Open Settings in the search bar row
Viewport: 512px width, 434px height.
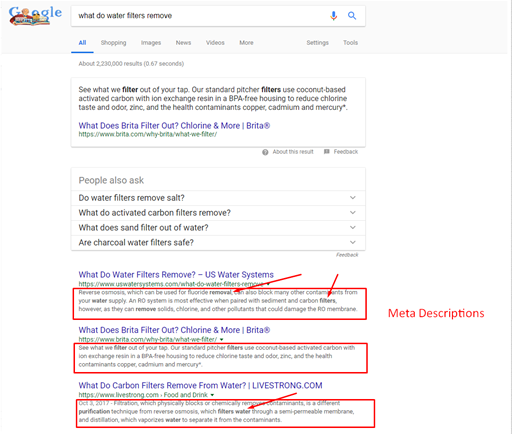(x=317, y=43)
